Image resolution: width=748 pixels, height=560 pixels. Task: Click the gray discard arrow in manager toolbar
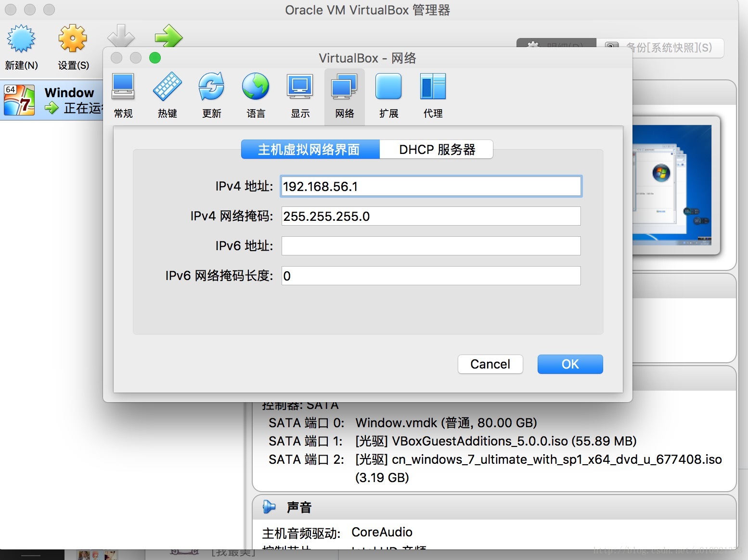pos(121,36)
